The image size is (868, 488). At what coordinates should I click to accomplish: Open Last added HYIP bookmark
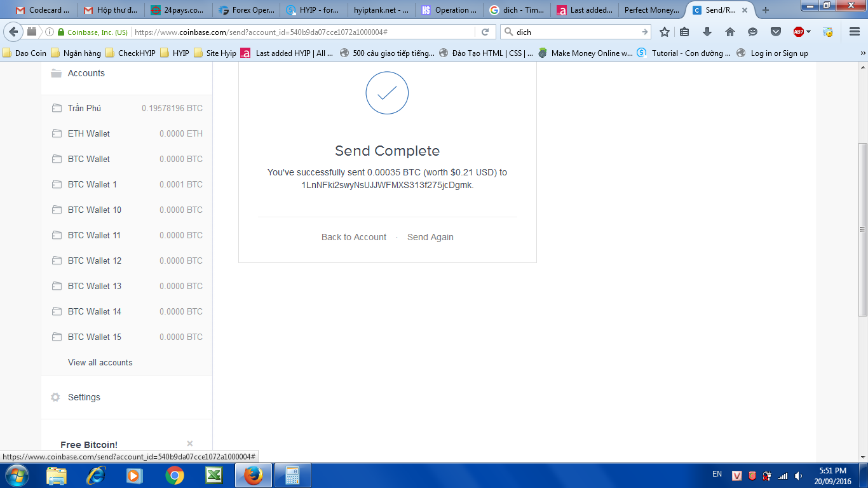tap(287, 53)
